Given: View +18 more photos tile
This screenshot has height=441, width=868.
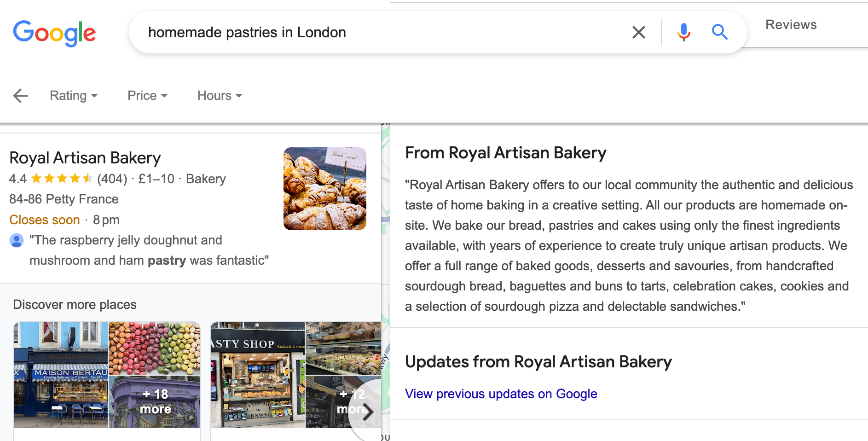Looking at the screenshot, I should (154, 402).
